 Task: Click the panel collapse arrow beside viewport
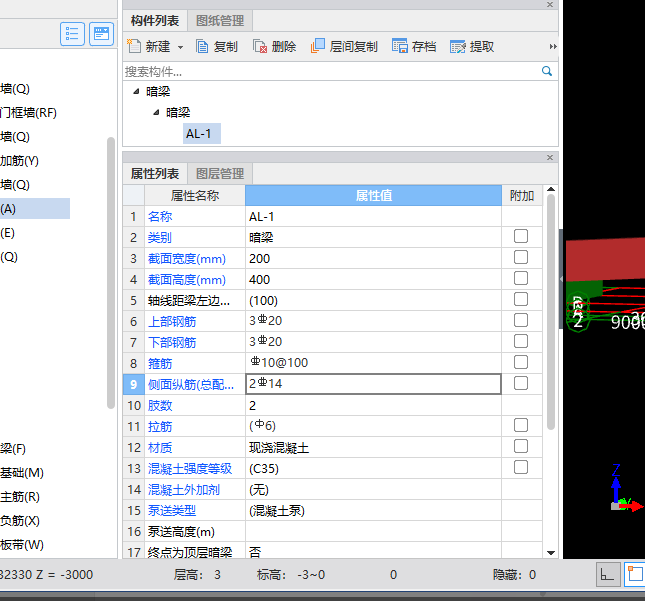point(561,279)
